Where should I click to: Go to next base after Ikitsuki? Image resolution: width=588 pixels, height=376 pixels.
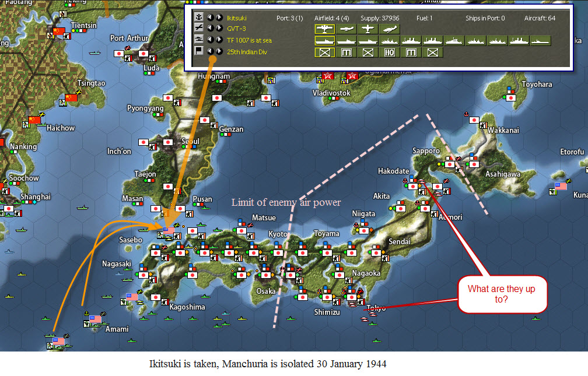pyautogui.click(x=219, y=17)
